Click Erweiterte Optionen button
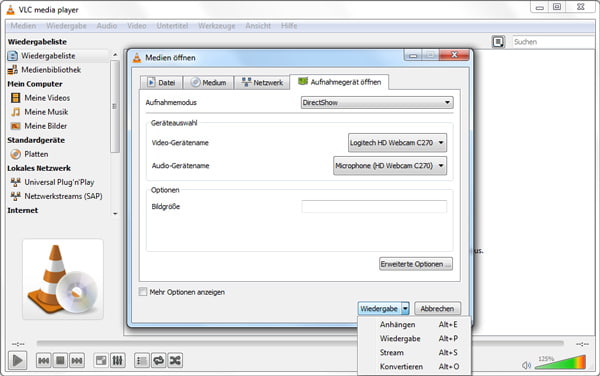 point(416,264)
